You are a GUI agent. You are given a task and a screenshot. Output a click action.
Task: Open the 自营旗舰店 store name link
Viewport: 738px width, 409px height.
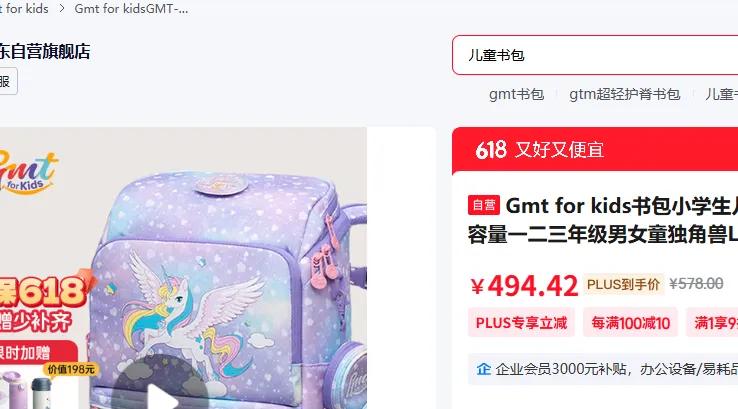click(x=45, y=51)
